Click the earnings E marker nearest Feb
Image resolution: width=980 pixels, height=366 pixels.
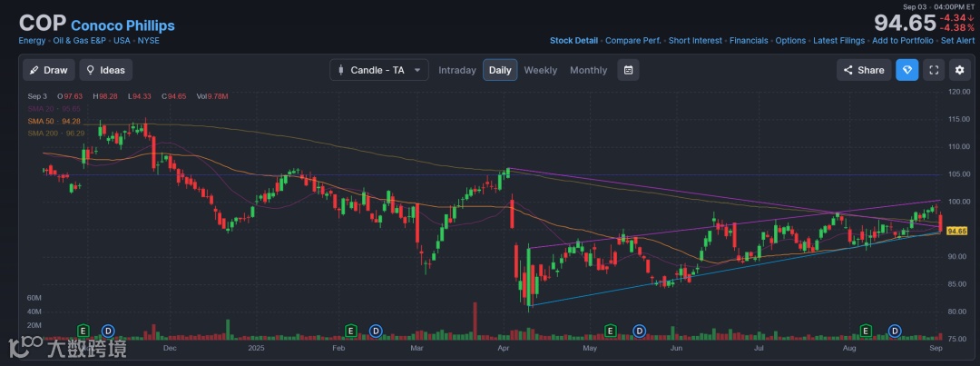click(x=350, y=331)
